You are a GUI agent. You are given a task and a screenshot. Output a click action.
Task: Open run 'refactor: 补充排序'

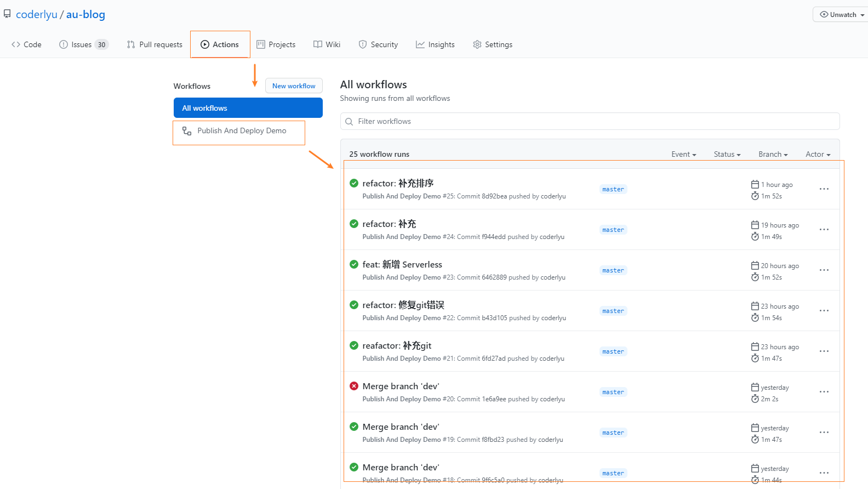pos(398,183)
